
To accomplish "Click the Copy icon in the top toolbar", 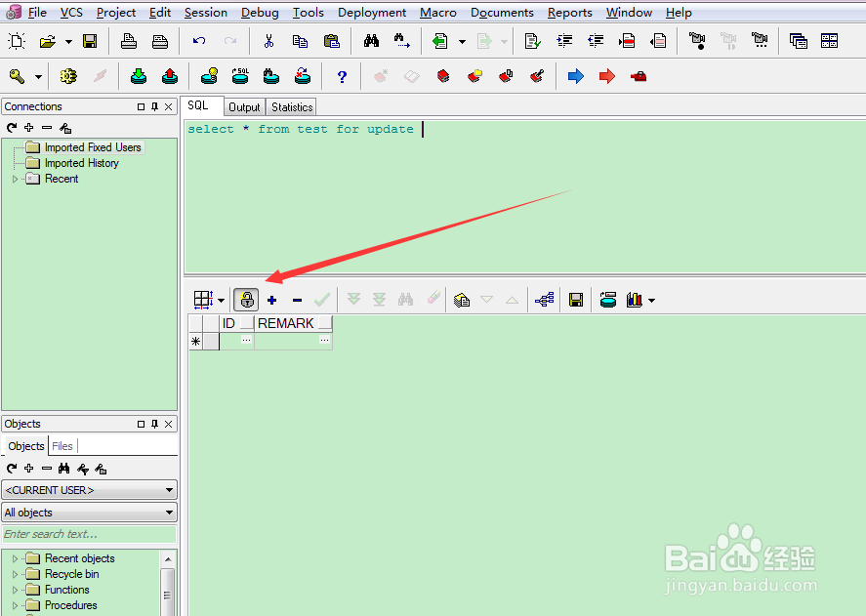I will click(300, 41).
